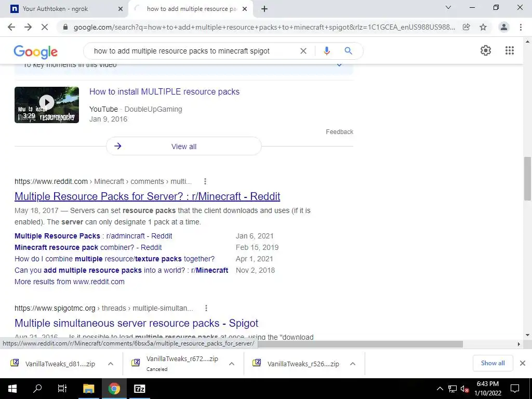Image resolution: width=532 pixels, height=399 pixels.
Task: Play the MULTIPLE resource packs video thumbnail
Action: pyautogui.click(x=47, y=105)
